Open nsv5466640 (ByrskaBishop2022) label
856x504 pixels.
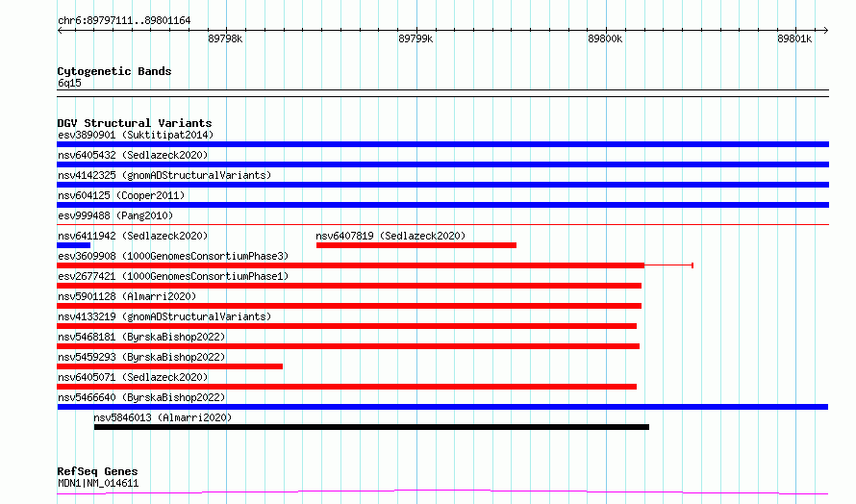tap(141, 397)
